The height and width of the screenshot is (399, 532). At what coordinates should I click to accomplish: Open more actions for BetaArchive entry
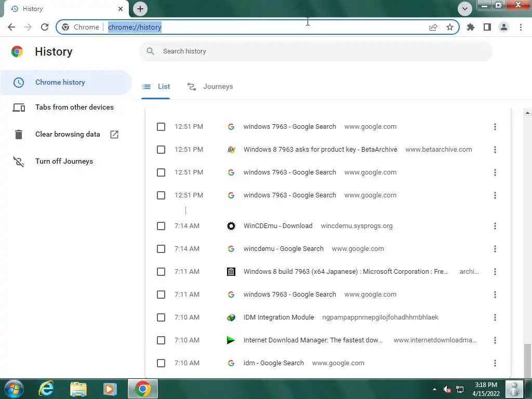pos(495,150)
